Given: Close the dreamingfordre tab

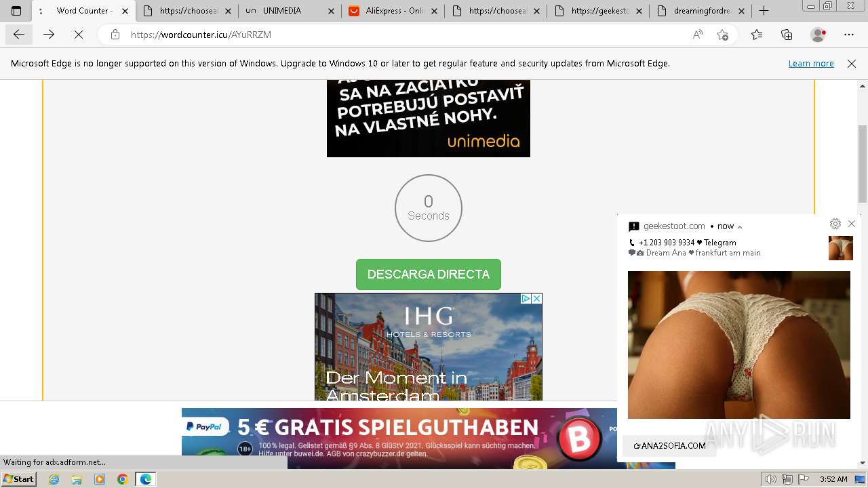Looking at the screenshot, I should click(x=741, y=11).
